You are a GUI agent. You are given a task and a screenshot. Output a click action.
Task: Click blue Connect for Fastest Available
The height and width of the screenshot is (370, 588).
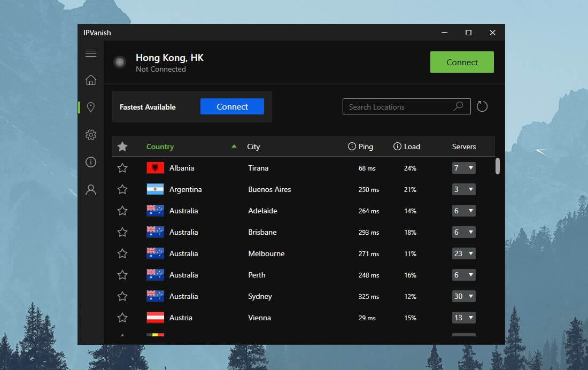click(x=232, y=106)
